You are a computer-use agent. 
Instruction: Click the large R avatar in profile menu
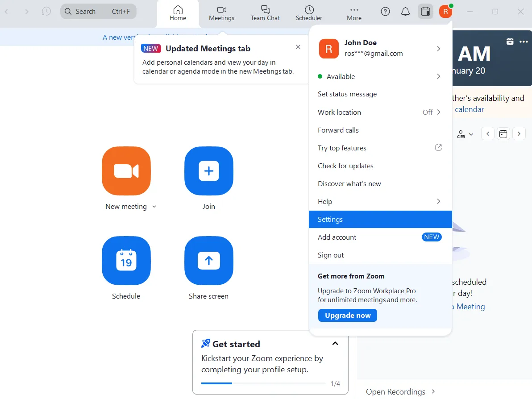pos(329,49)
